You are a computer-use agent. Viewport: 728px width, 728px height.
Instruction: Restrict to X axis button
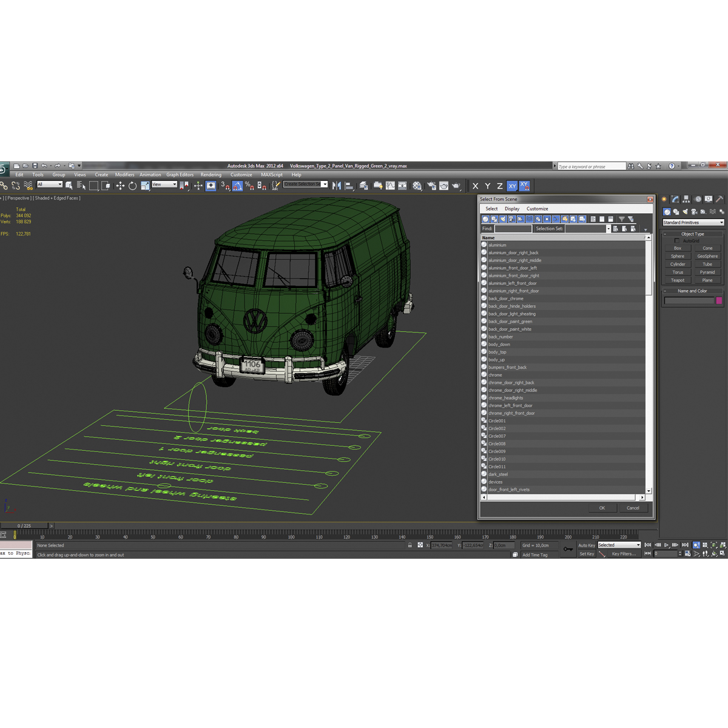476,186
